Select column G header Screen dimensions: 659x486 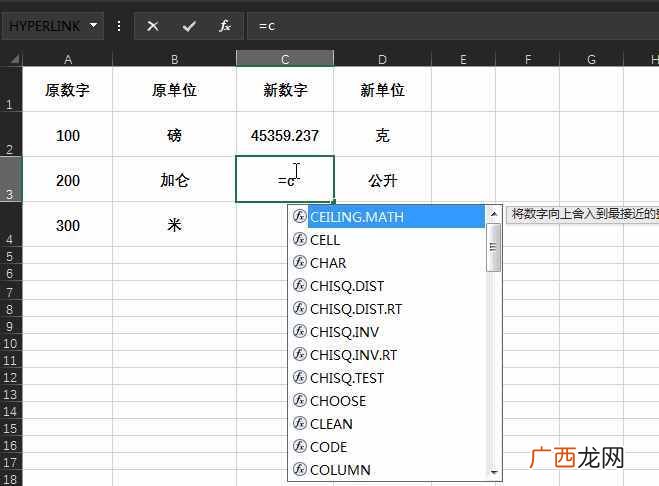pyautogui.click(x=591, y=59)
